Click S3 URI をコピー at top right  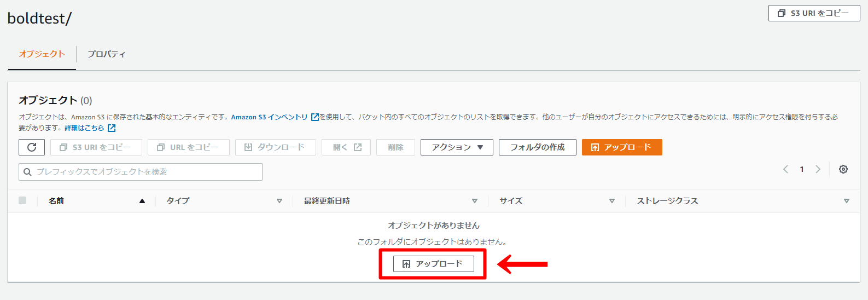[x=814, y=13]
